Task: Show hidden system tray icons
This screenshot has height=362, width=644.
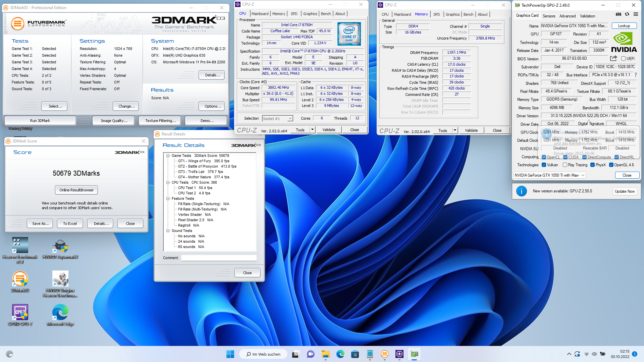Action: click(x=569, y=354)
